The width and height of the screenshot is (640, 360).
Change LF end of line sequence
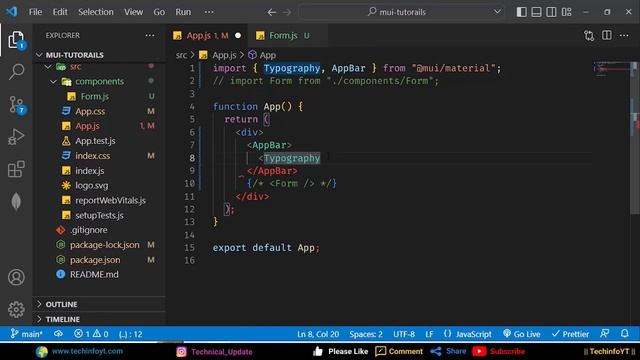click(429, 334)
